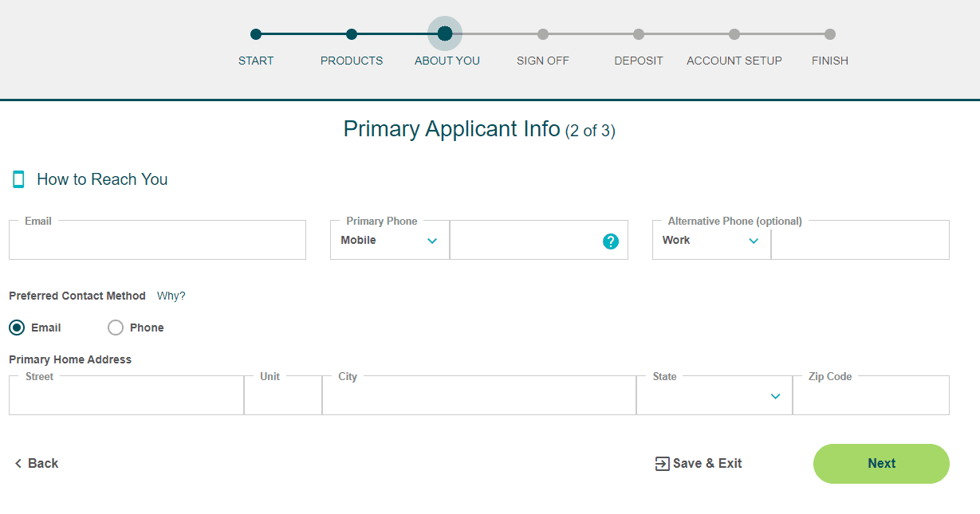Click inside the Zip Code field
This screenshot has height=514, width=980.
869,395
